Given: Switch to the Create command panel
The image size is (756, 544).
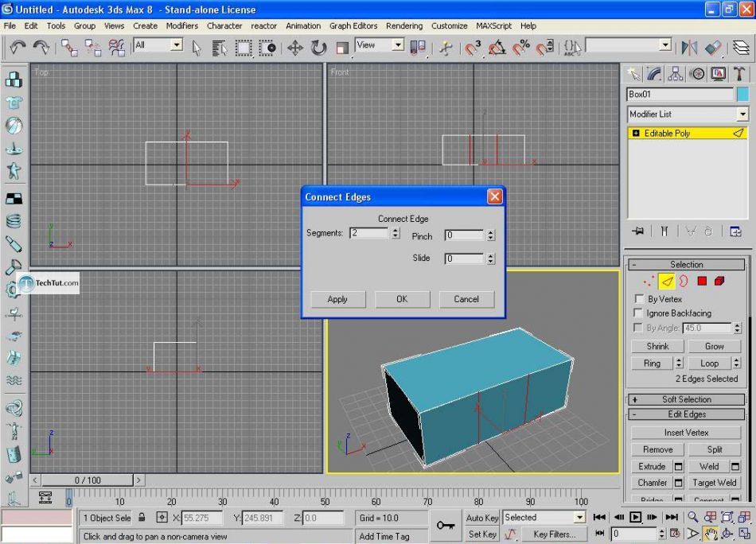Looking at the screenshot, I should [633, 74].
